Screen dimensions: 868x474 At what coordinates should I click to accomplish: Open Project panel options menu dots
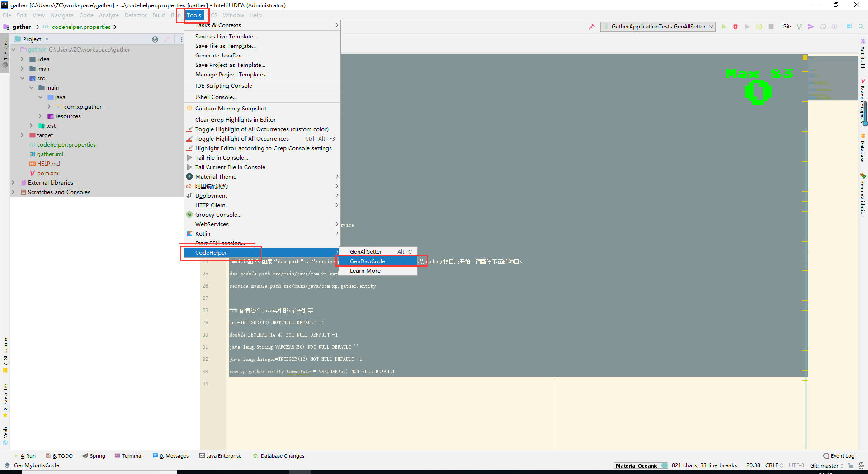181,39
